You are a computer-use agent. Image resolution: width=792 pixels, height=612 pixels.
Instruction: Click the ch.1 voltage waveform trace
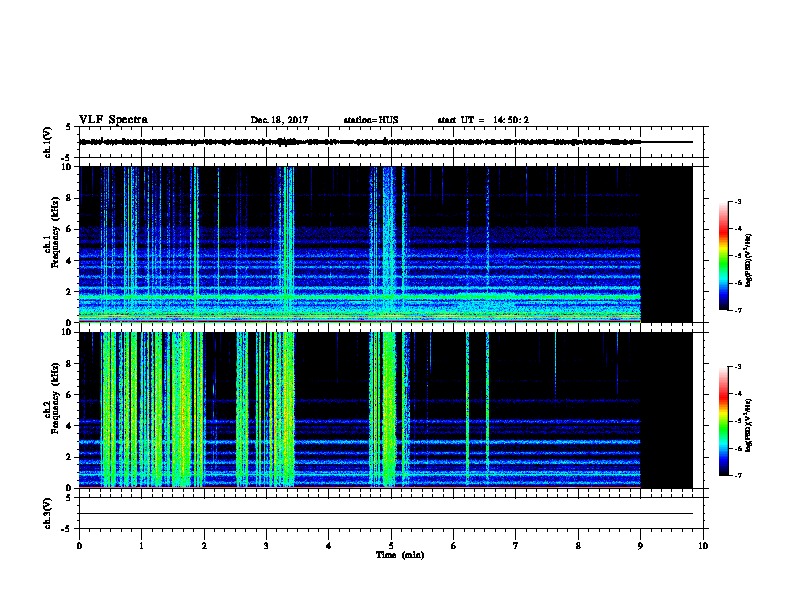pos(386,142)
